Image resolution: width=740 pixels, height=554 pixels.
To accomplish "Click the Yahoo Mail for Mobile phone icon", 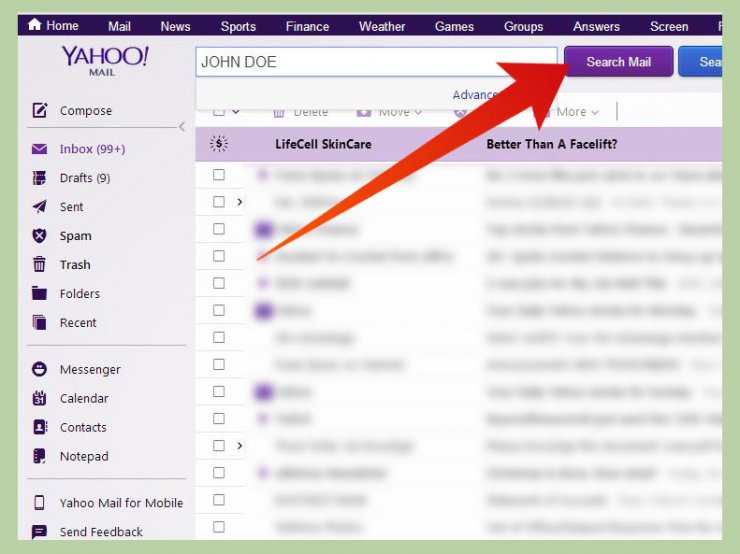I will tap(39, 503).
